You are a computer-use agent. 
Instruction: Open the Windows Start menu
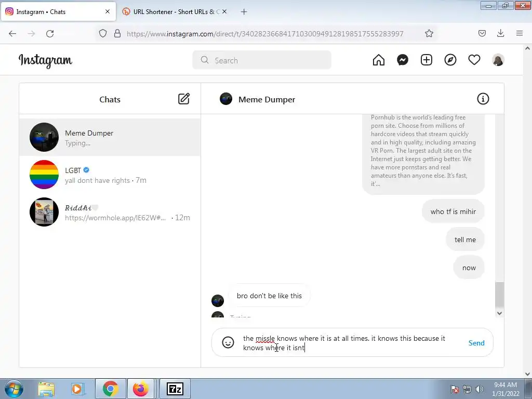coord(13,389)
